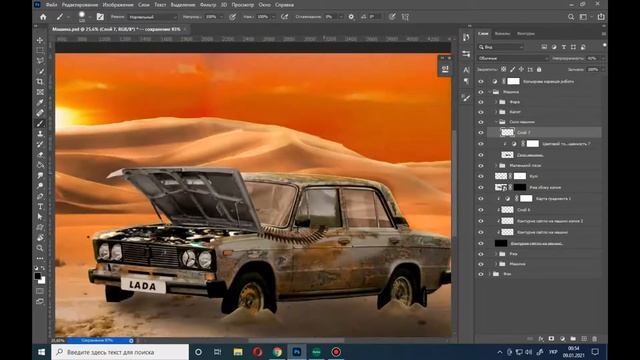The width and height of the screenshot is (640, 360).
Task: Expand the Фара group
Action: pos(496,102)
